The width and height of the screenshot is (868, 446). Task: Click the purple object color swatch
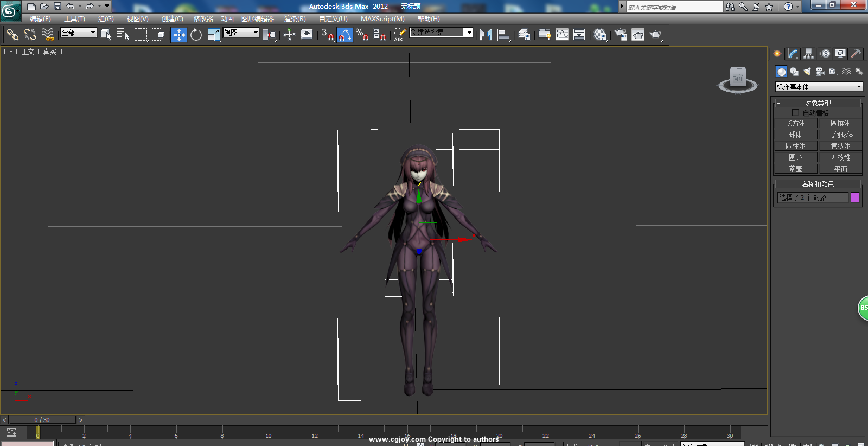(855, 197)
